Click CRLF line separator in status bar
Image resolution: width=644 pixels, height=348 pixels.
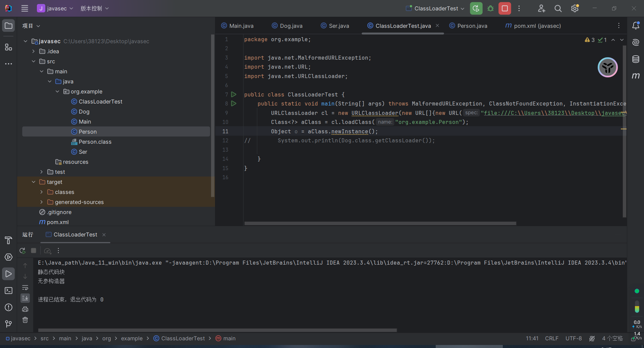[x=551, y=338]
